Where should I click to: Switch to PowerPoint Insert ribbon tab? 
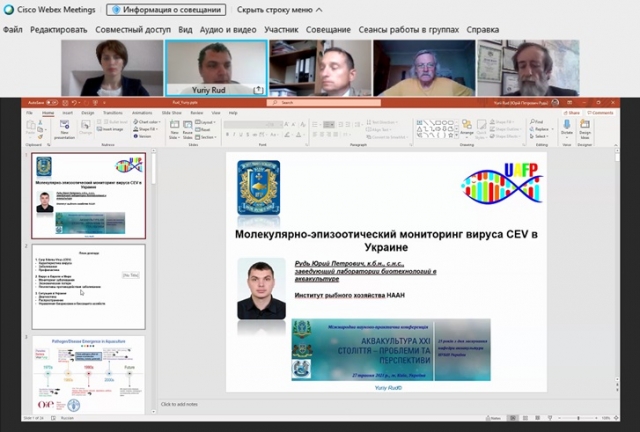click(x=67, y=113)
